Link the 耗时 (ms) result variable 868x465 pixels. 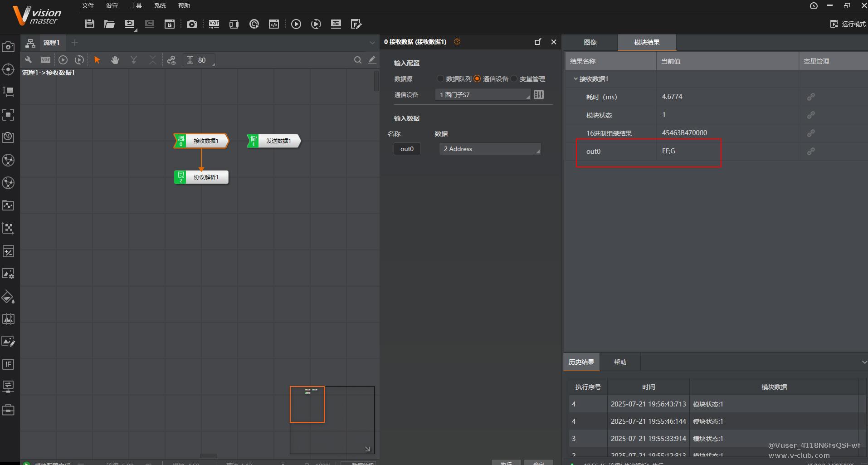811,97
